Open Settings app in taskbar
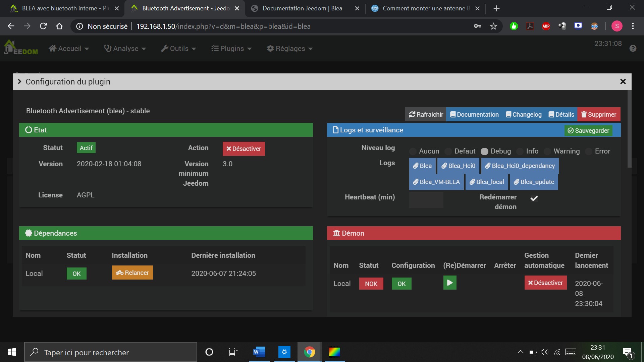Viewport: 644px width, 362px height. coord(284,352)
